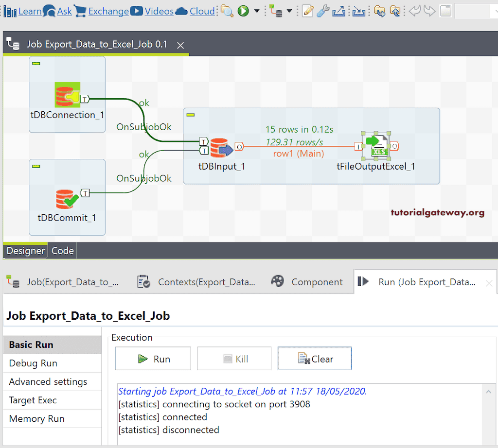Click the tDBInput_1 database component

pyautogui.click(x=221, y=148)
